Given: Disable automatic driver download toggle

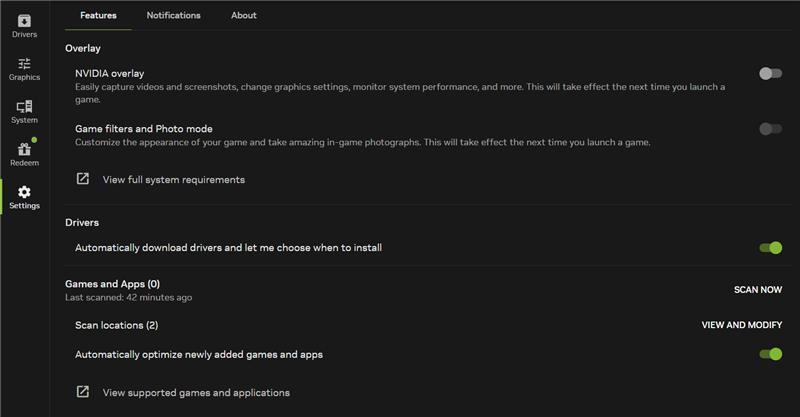Looking at the screenshot, I should pyautogui.click(x=770, y=248).
